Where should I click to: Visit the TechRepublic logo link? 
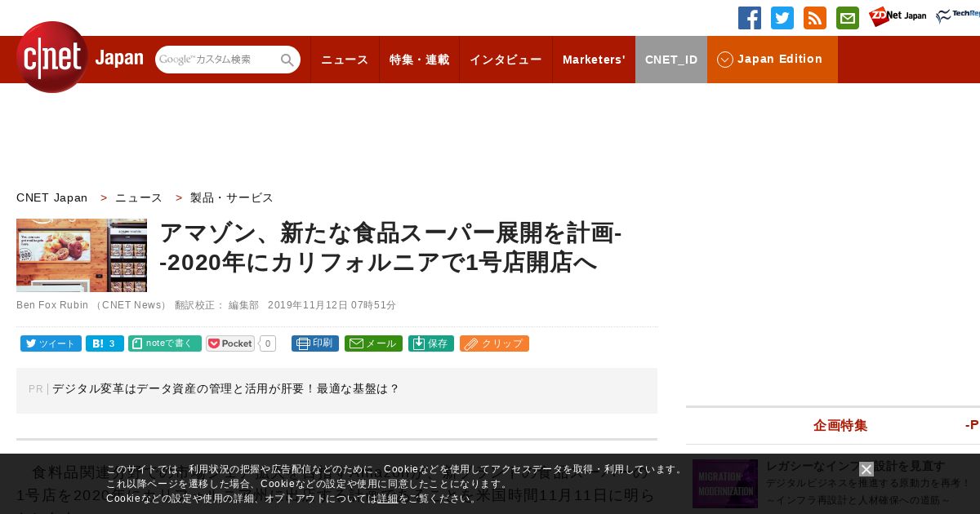pos(958,16)
